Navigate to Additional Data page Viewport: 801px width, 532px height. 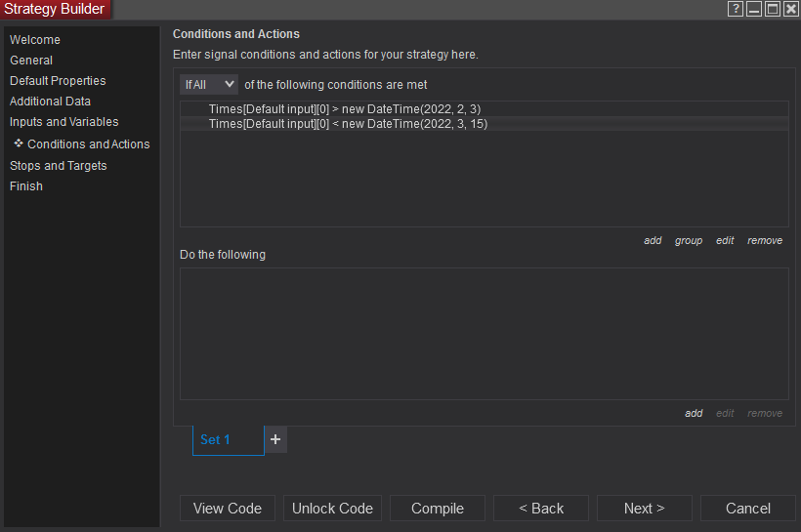(50, 102)
